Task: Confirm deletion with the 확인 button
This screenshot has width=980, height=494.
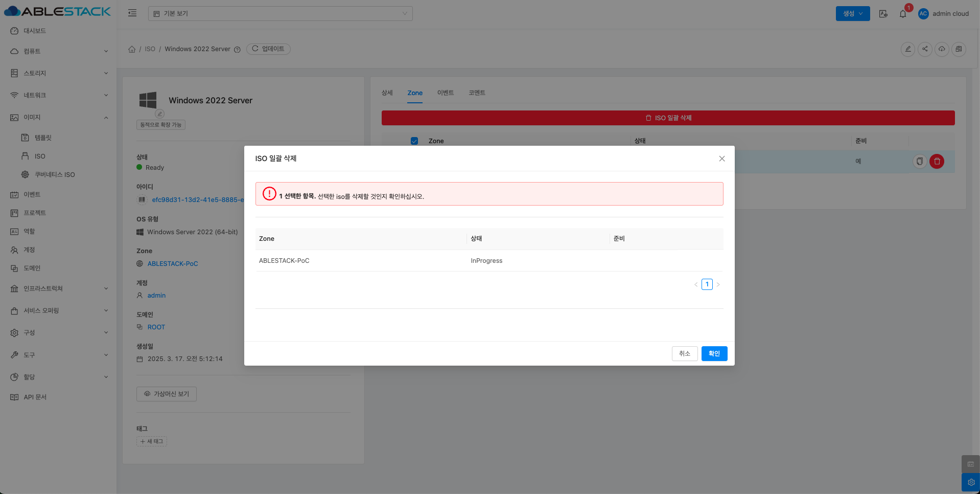Action: pos(714,353)
